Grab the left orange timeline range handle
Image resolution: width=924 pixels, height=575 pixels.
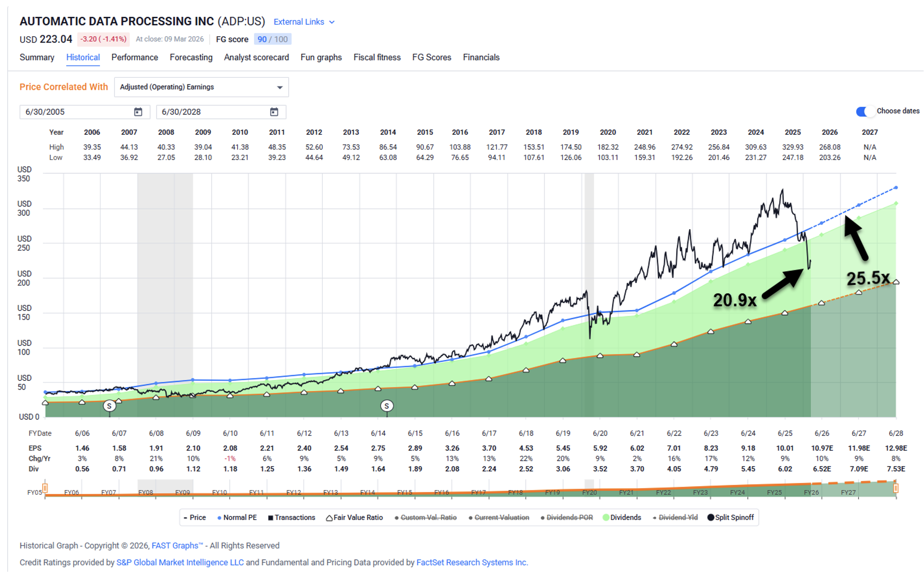45,488
